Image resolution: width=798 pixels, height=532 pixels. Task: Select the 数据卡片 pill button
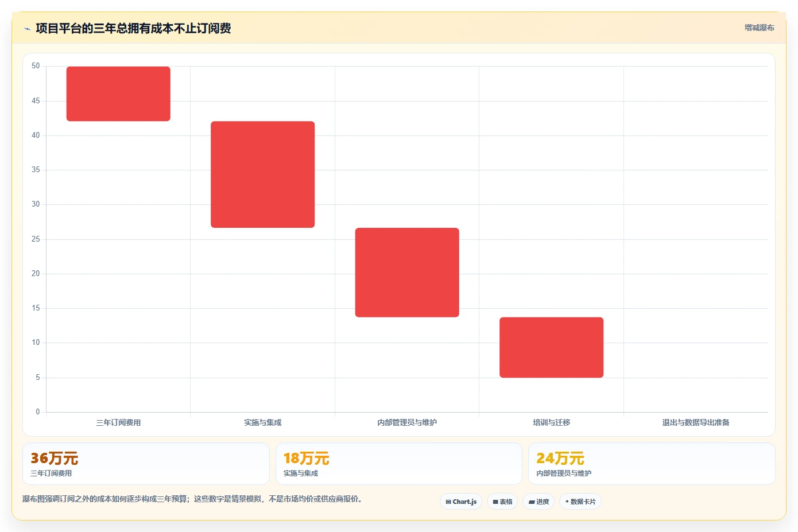[580, 502]
